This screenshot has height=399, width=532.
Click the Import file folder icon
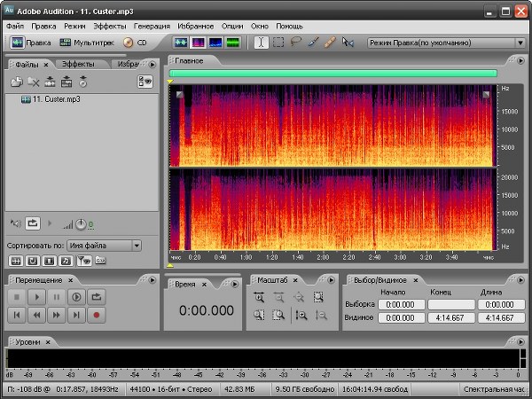[x=16, y=82]
